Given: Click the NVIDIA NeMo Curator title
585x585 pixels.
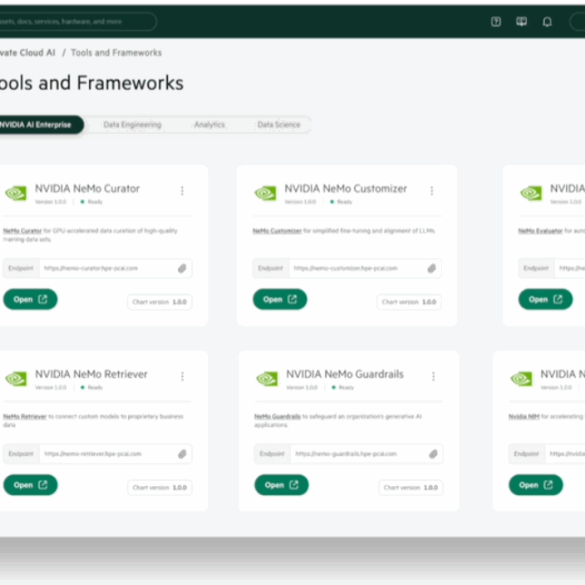Looking at the screenshot, I should 87,188.
